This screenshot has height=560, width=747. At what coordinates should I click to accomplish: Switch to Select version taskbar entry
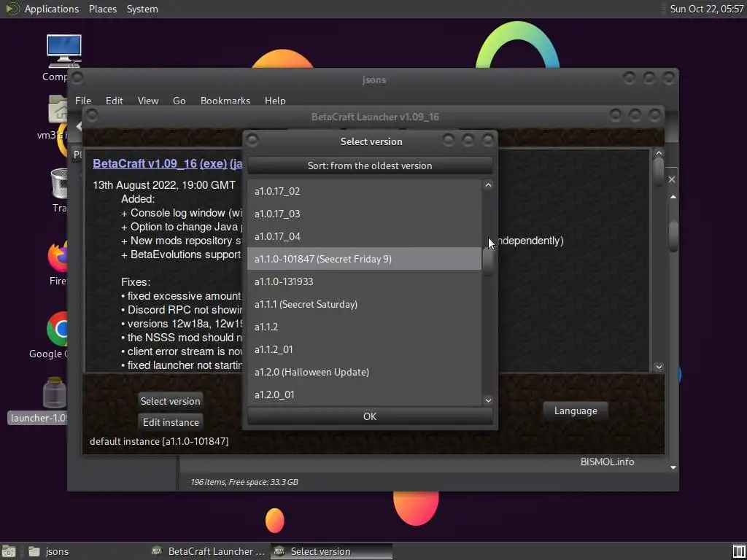(332, 551)
